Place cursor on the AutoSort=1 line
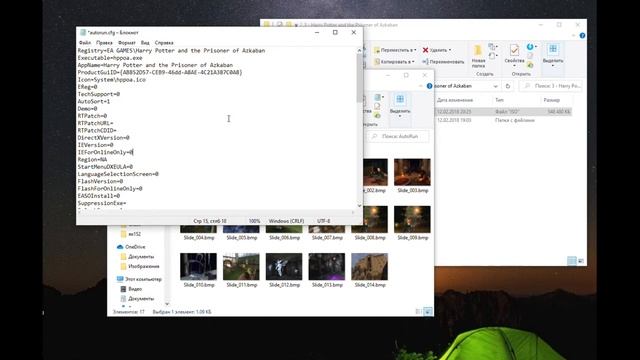Screen dimensions: 640x360 coord(94,101)
